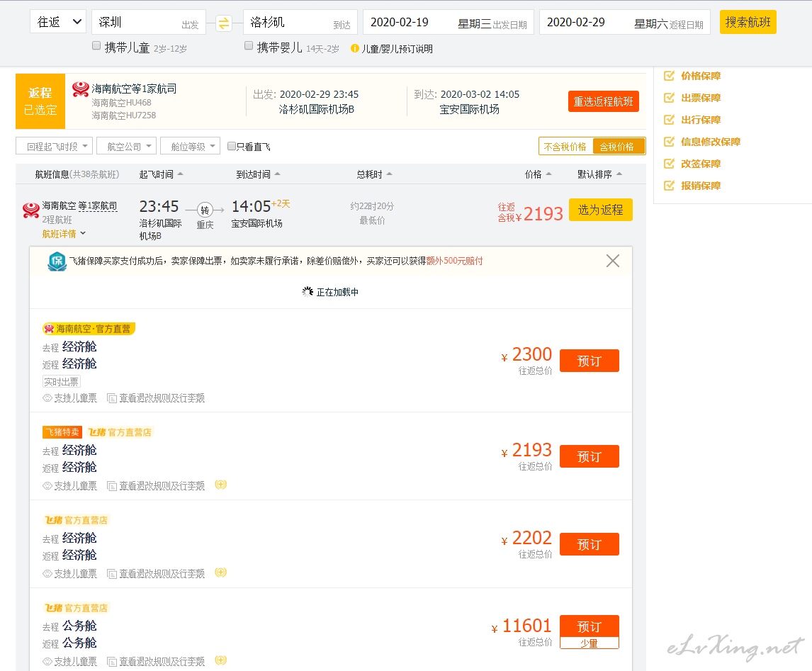Click the transfer (转) icon via Chongqing

point(205,210)
